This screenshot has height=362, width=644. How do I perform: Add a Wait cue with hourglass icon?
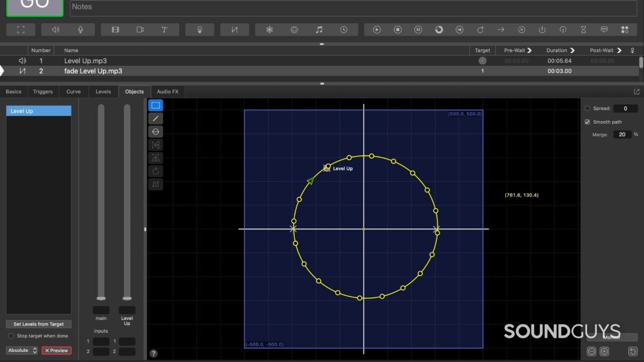[583, 29]
